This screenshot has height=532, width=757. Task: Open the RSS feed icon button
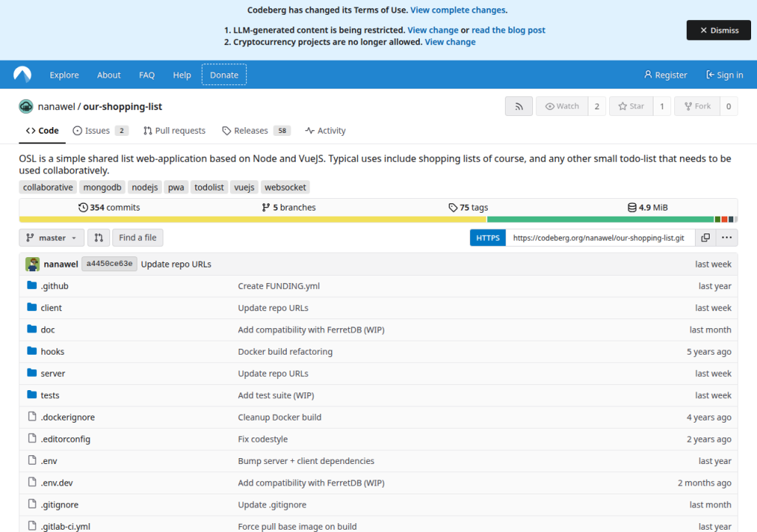pos(519,106)
